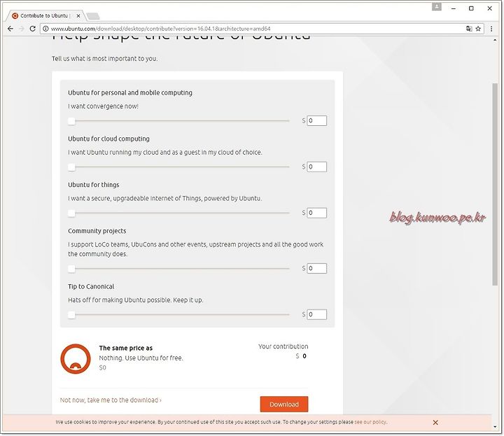
Task: Focus the Ubuntu for things amount field
Action: pos(316,213)
